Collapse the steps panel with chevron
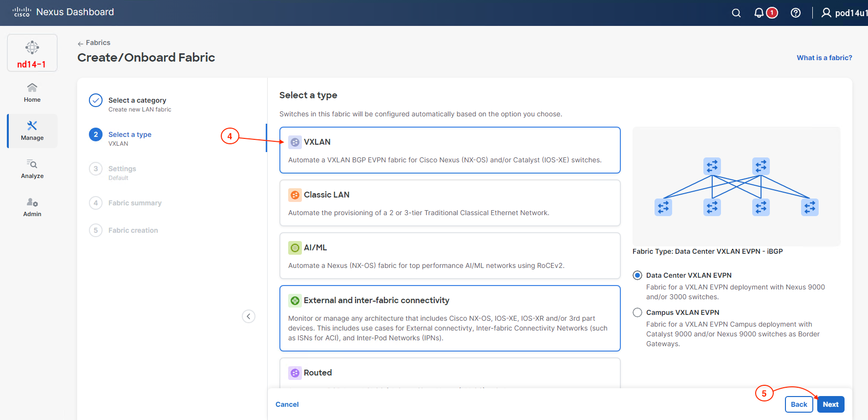The width and height of the screenshot is (868, 420). (249, 316)
